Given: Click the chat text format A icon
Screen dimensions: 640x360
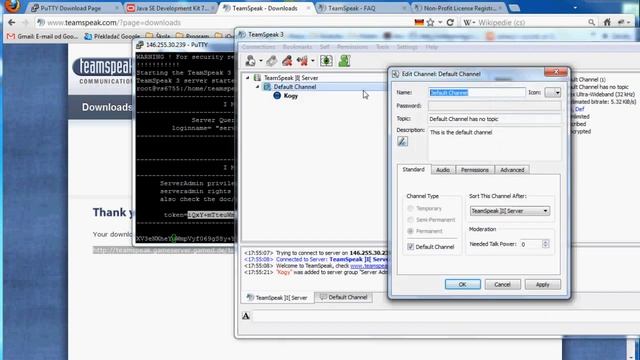Looking at the screenshot, I should tap(246, 316).
